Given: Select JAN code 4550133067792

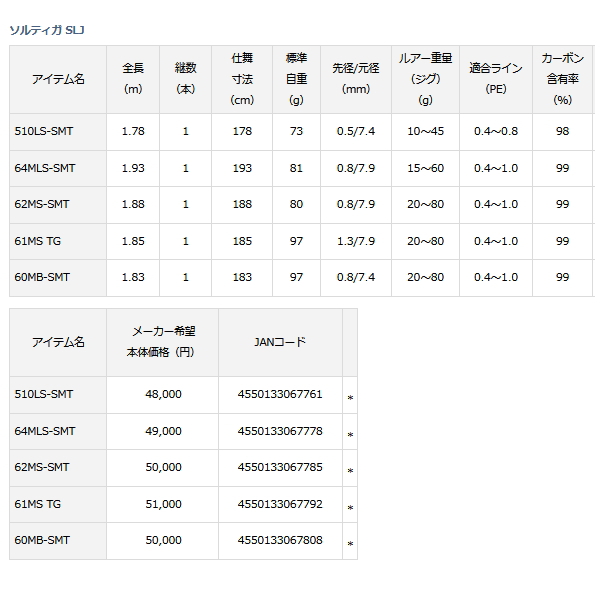Looking at the screenshot, I should (x=280, y=504).
